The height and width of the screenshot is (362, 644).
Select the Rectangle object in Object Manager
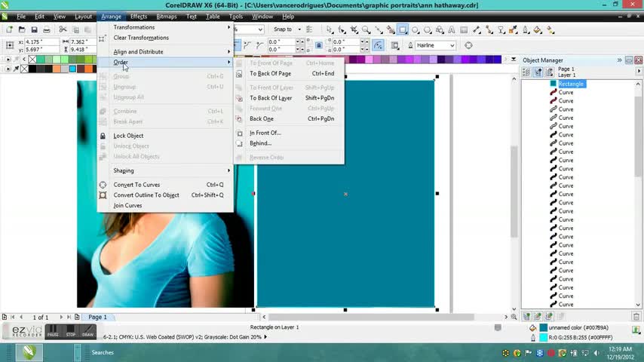pyautogui.click(x=571, y=84)
